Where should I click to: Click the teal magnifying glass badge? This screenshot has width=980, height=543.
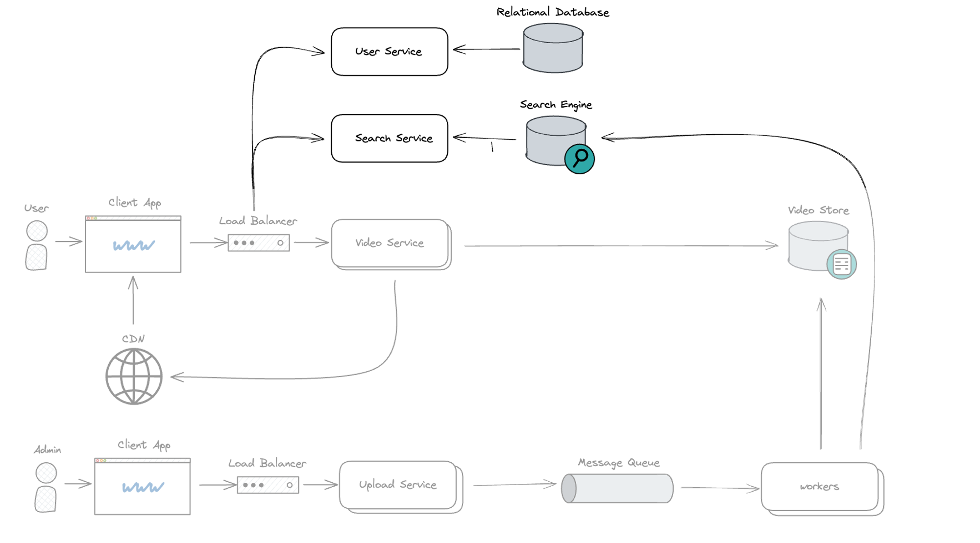coord(579,159)
